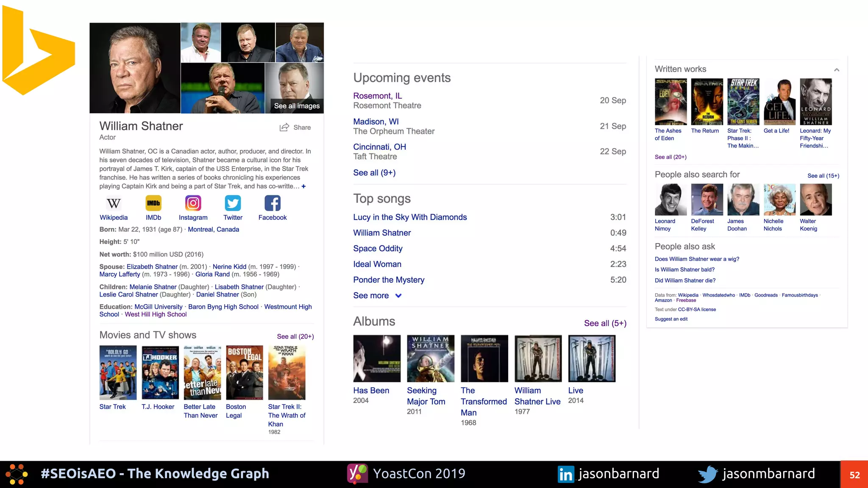
Task: Open the Get a Life! book cover
Action: pyautogui.click(x=780, y=102)
